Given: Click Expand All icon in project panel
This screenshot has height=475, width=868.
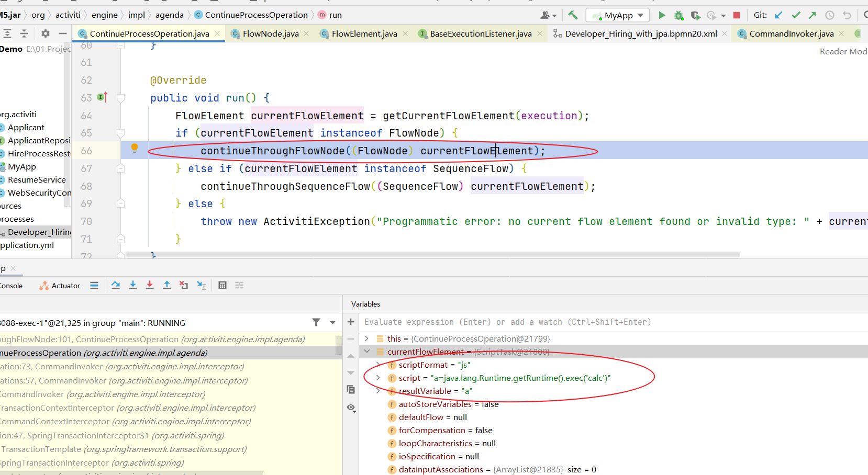Looking at the screenshot, I should click(7, 33).
